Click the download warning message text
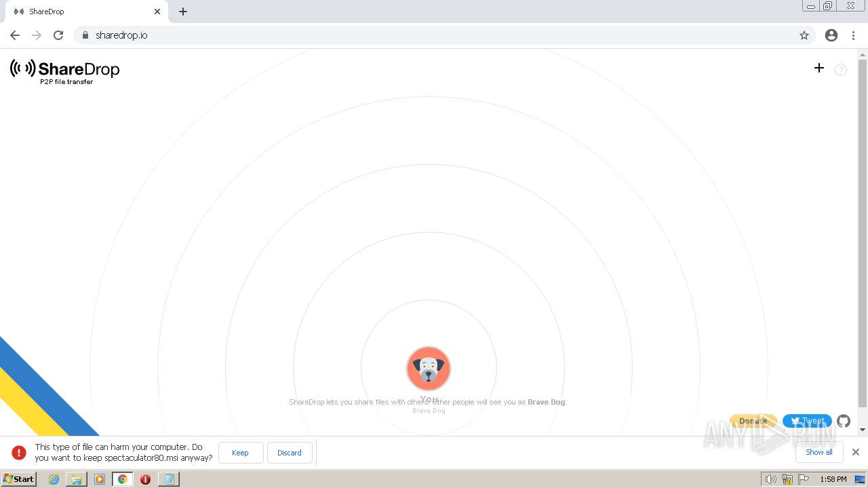 [x=123, y=452]
